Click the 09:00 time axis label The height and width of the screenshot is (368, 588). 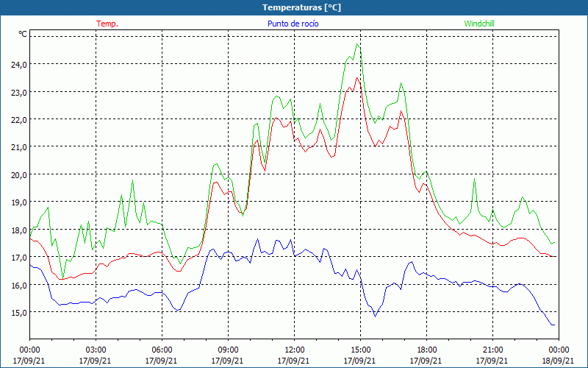click(x=228, y=350)
